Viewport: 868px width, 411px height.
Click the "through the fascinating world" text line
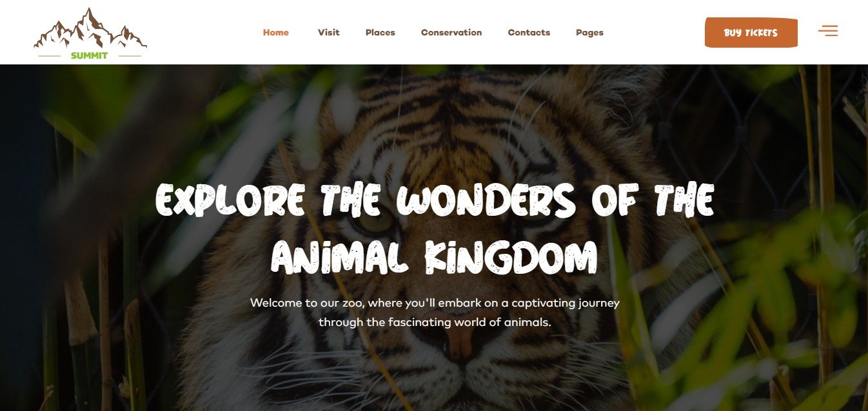pyautogui.click(x=435, y=322)
